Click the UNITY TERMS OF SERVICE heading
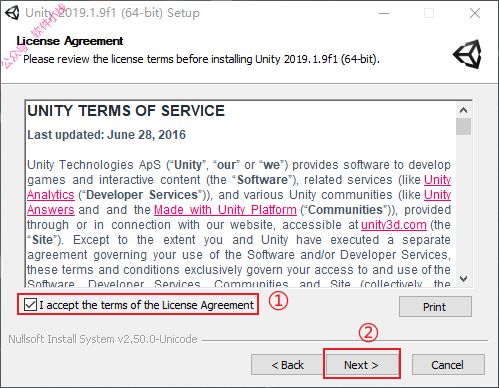 pos(126,111)
